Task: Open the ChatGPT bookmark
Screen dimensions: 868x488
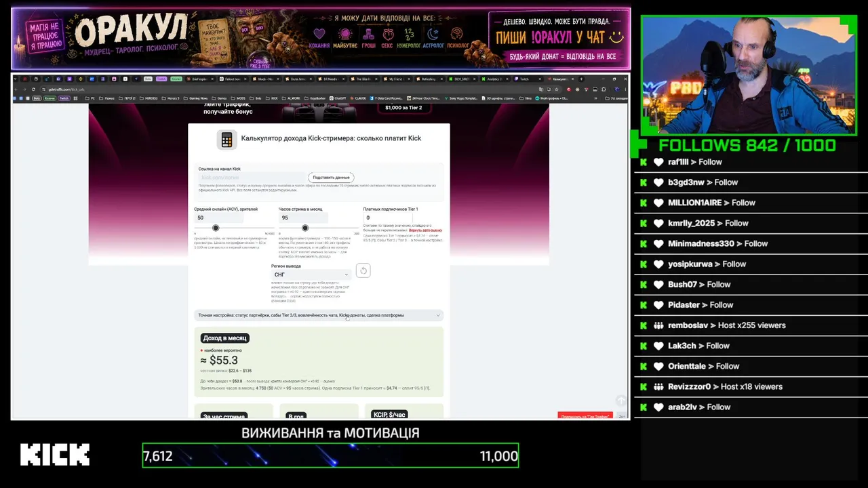Action: (x=338, y=98)
